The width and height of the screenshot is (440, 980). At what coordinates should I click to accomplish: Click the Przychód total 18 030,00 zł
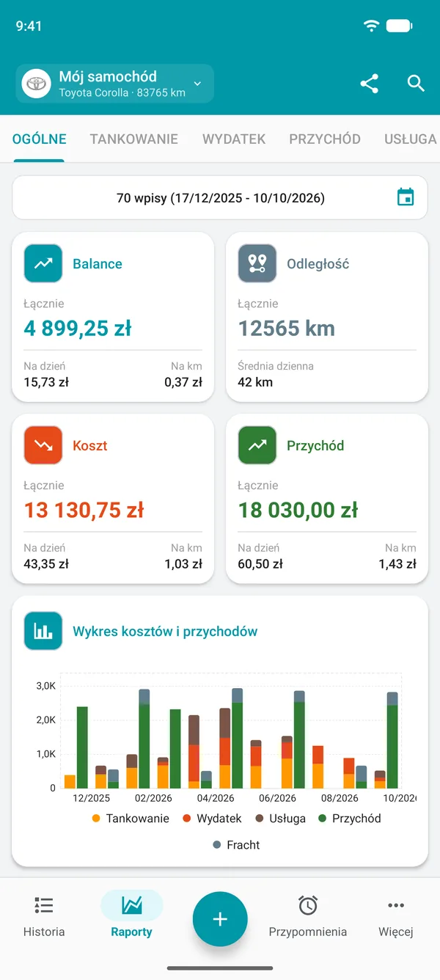click(298, 510)
